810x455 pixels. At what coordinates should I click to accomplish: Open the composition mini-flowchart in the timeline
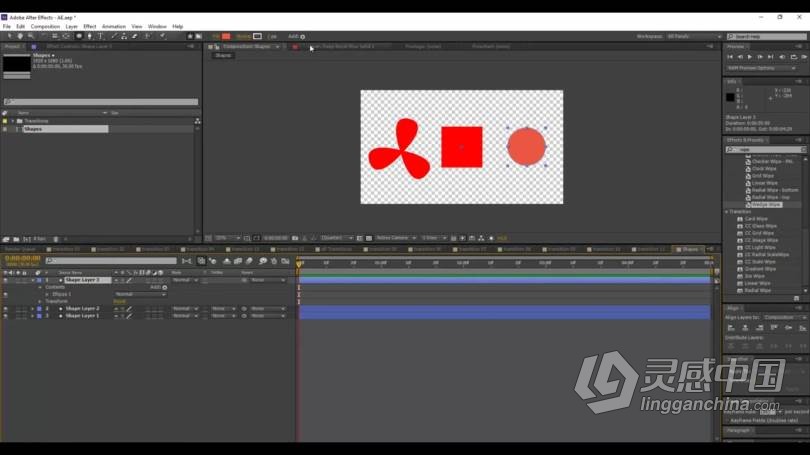click(x=187, y=261)
